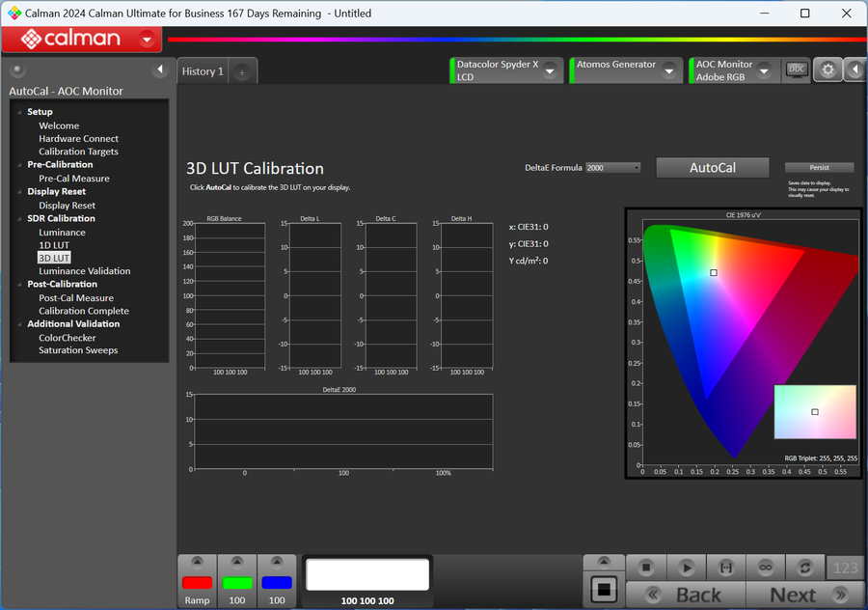Viewport: 868px width, 610px height.
Task: Open the DeltaE Formula 2000 combo box
Action: pyautogui.click(x=612, y=168)
